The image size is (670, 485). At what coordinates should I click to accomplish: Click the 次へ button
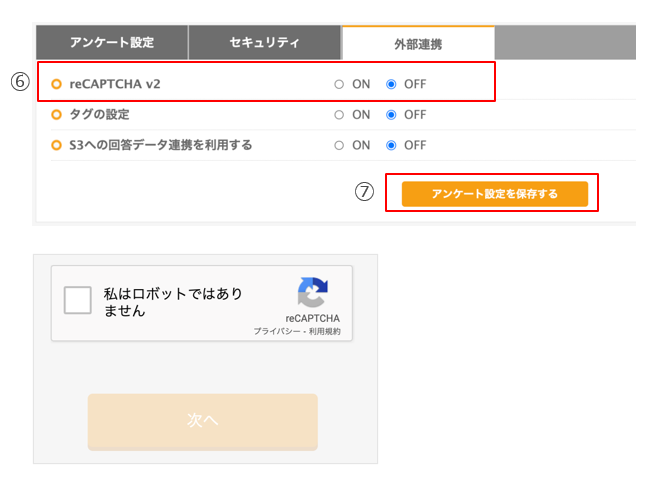[203, 421]
